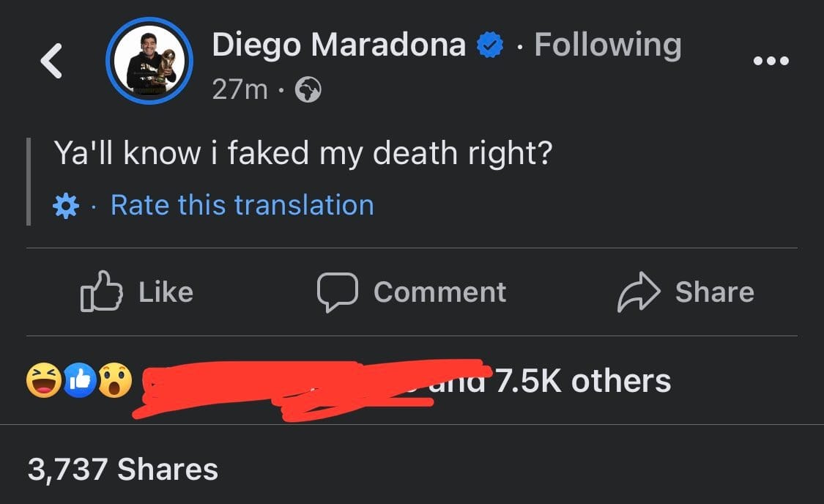Tap the speech bubble Comment icon

point(338,292)
